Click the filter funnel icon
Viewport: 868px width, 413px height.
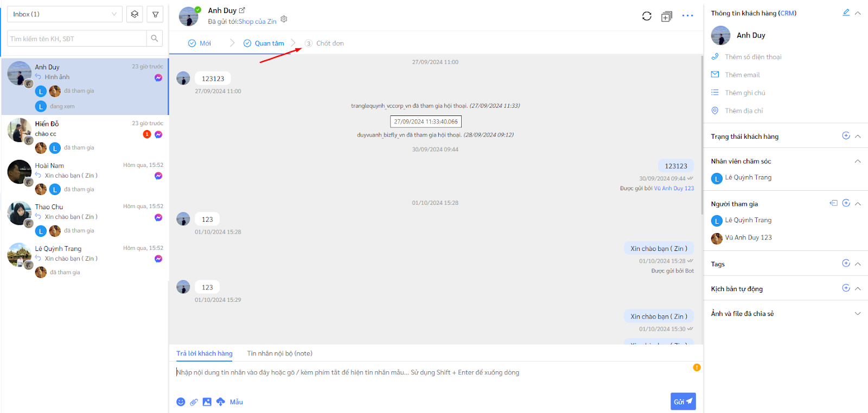155,15
